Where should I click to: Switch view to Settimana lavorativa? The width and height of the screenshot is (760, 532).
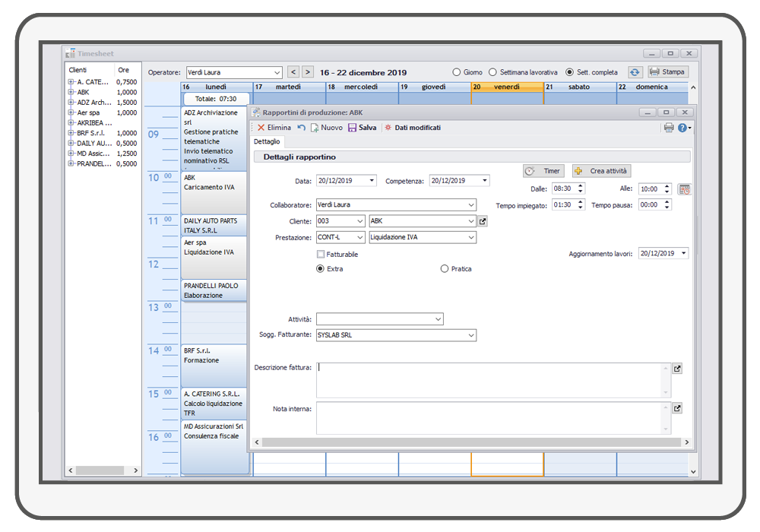492,72
